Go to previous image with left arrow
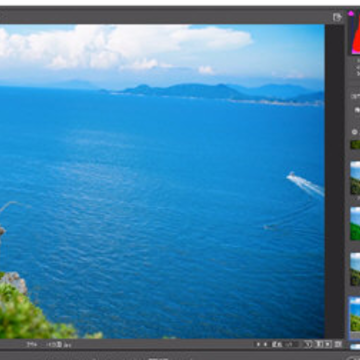This screenshot has width=360, height=360. pyautogui.click(x=258, y=344)
